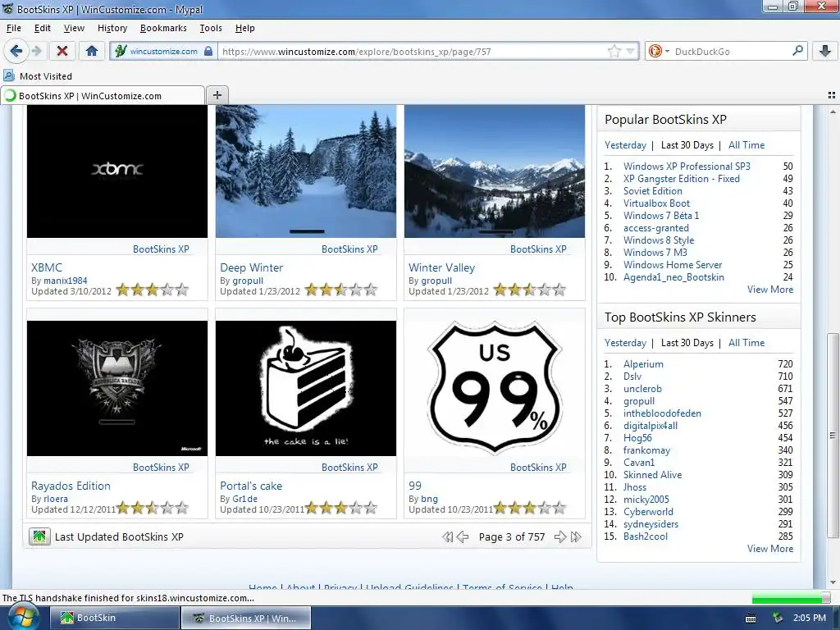Open the list all tabs icon

pos(832,95)
